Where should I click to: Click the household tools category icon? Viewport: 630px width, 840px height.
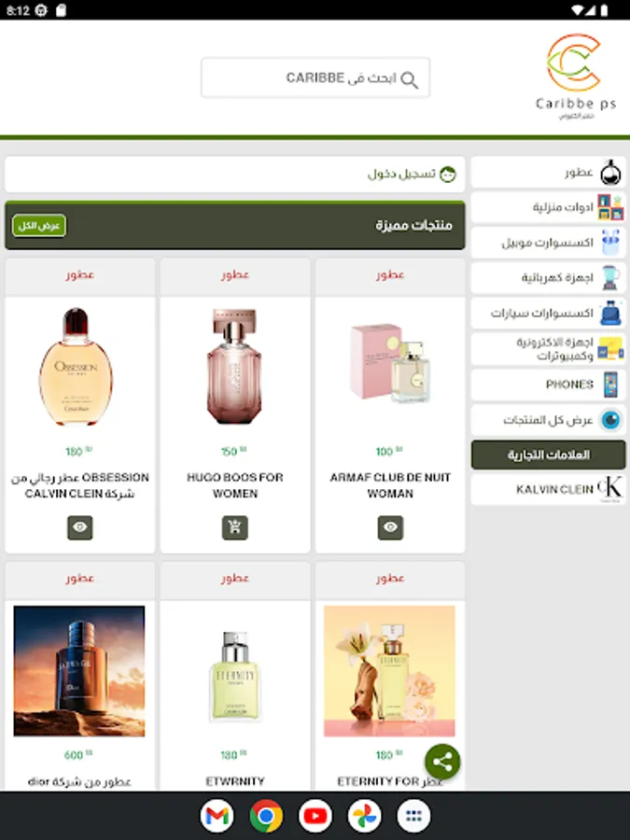[610, 207]
